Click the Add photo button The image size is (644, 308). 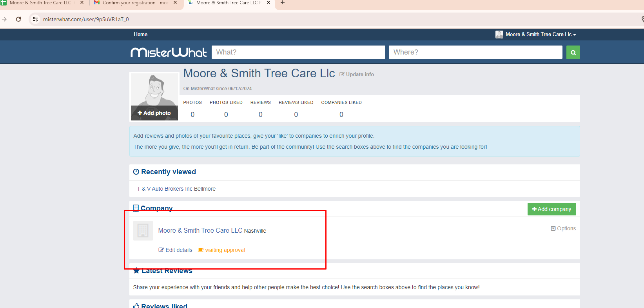[154, 113]
